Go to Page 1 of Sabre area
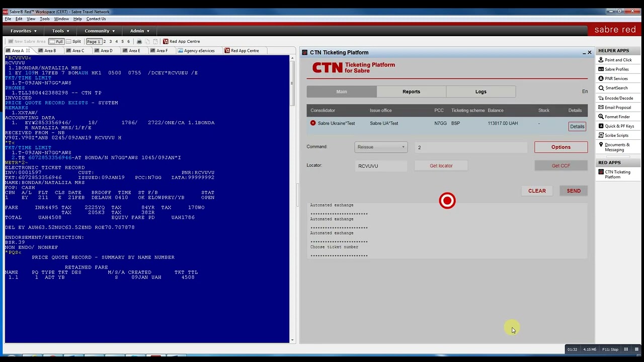The width and height of the screenshot is (644, 362). [94, 41]
